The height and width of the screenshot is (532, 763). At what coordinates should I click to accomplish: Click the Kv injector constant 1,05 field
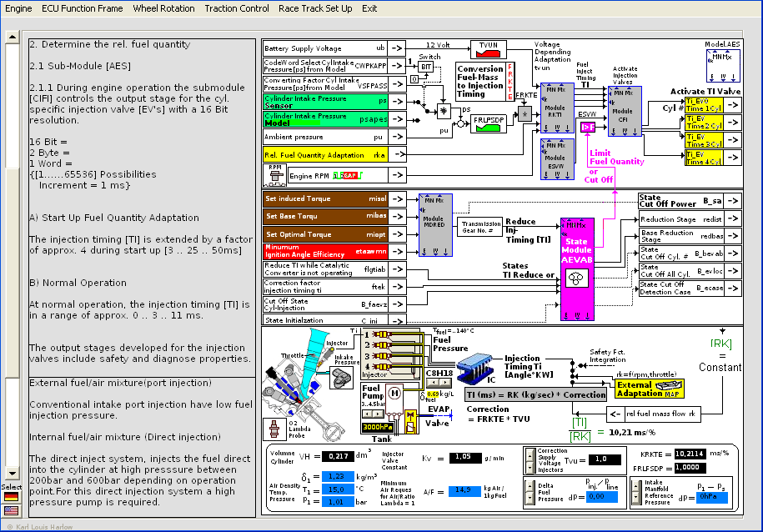[x=464, y=457]
